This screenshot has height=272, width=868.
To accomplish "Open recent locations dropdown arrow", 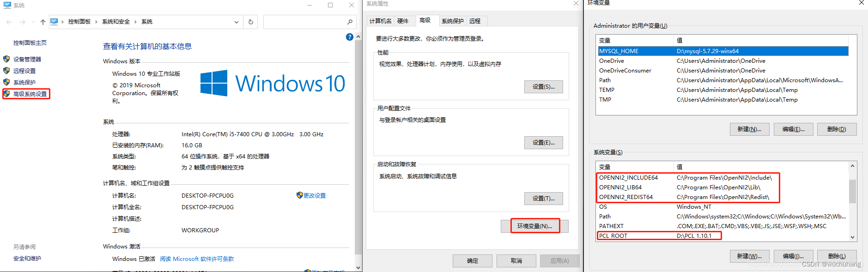I will pyautogui.click(x=33, y=22).
